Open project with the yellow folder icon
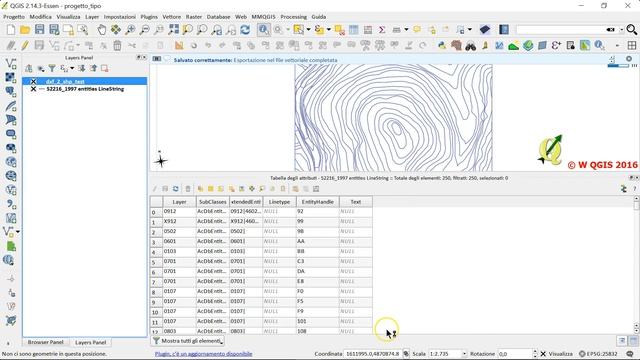The width and height of the screenshot is (640, 360). (x=25, y=29)
